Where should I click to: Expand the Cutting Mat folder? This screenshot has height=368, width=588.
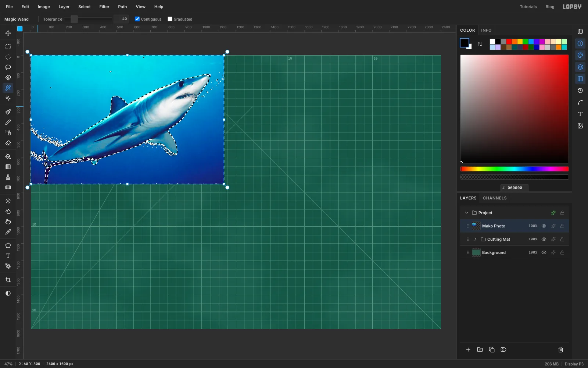click(476, 239)
